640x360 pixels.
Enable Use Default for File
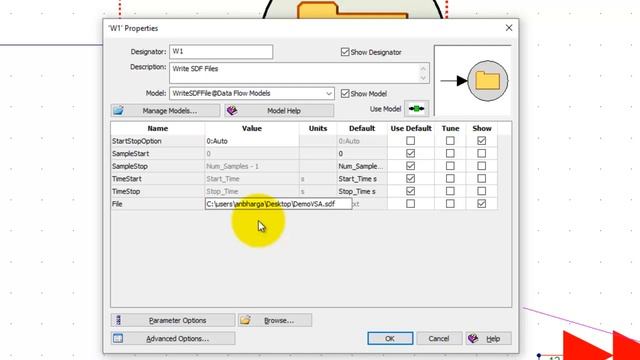[411, 204]
